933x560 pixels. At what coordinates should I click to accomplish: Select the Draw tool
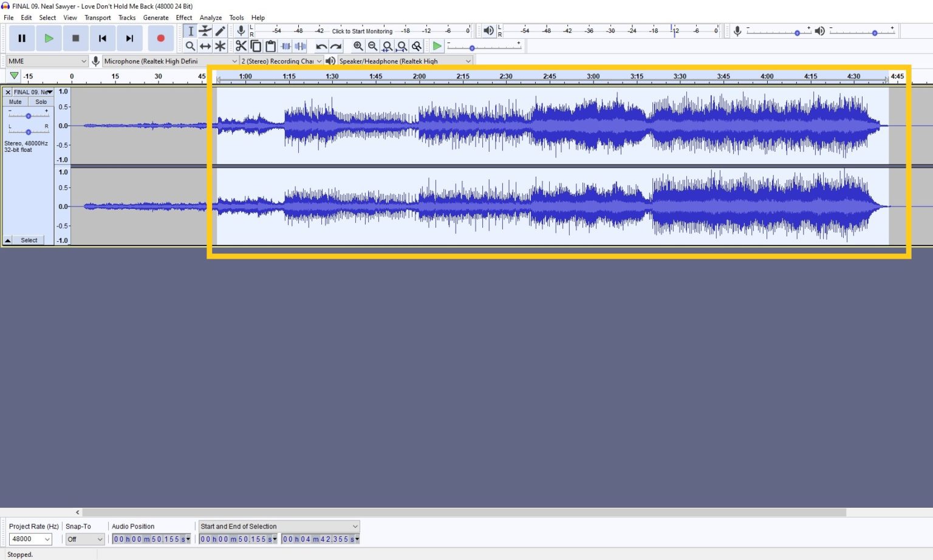[x=220, y=30]
